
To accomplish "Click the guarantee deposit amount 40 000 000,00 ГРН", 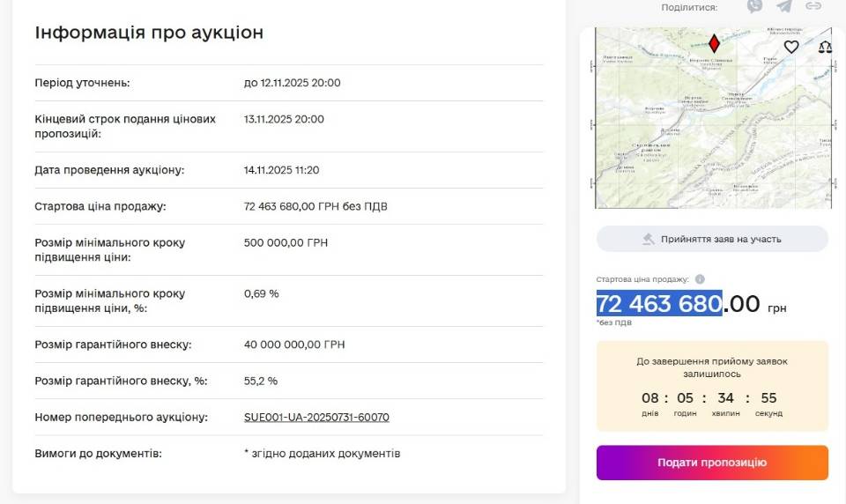I will point(294,345).
